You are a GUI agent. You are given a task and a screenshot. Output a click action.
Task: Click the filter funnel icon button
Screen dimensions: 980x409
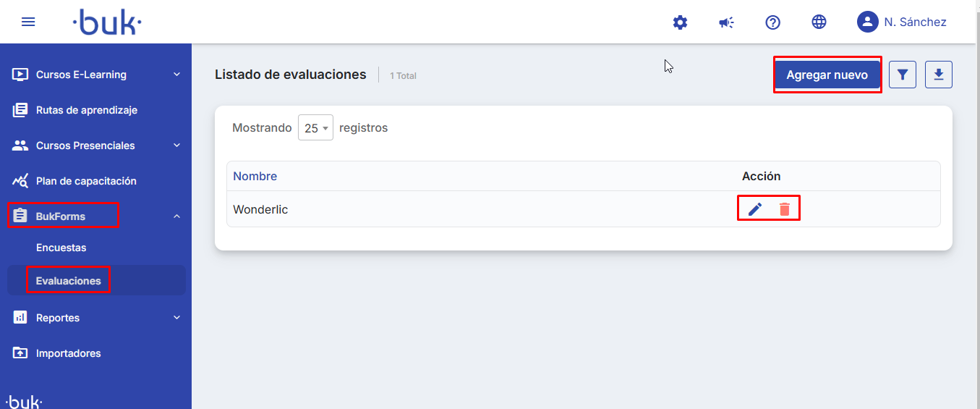pyautogui.click(x=903, y=75)
